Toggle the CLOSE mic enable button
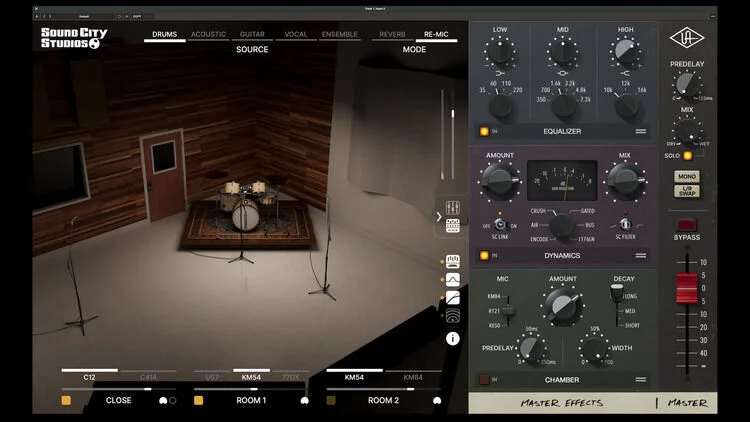 [66, 400]
